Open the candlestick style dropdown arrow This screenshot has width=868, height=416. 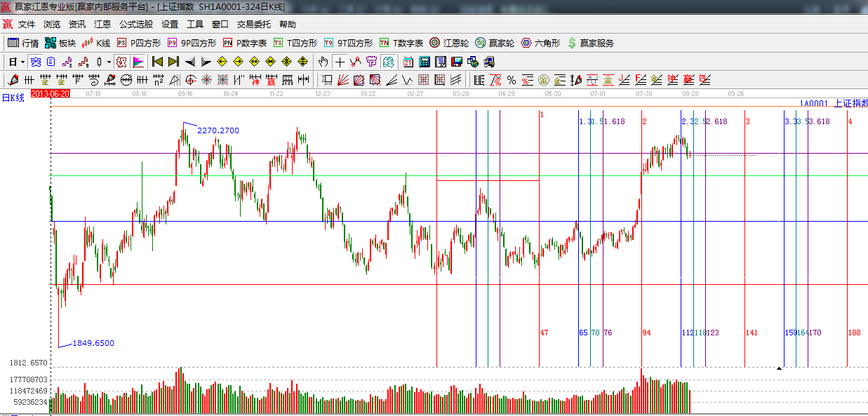click(109, 62)
